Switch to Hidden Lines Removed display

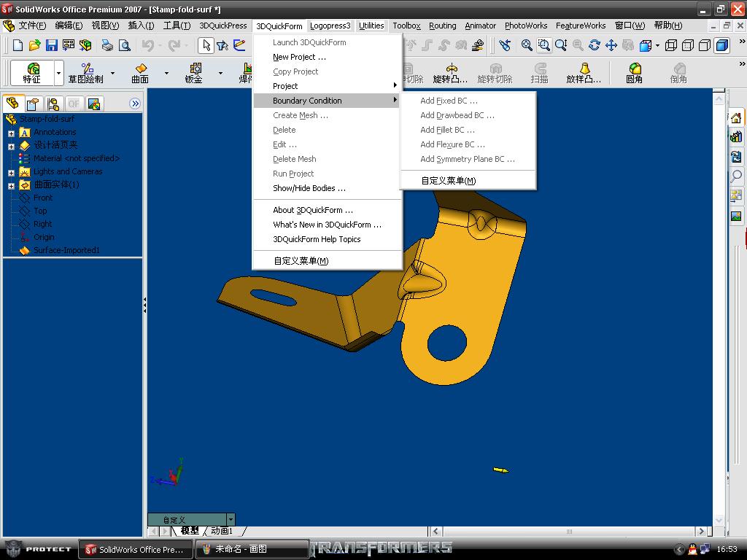click(x=705, y=45)
